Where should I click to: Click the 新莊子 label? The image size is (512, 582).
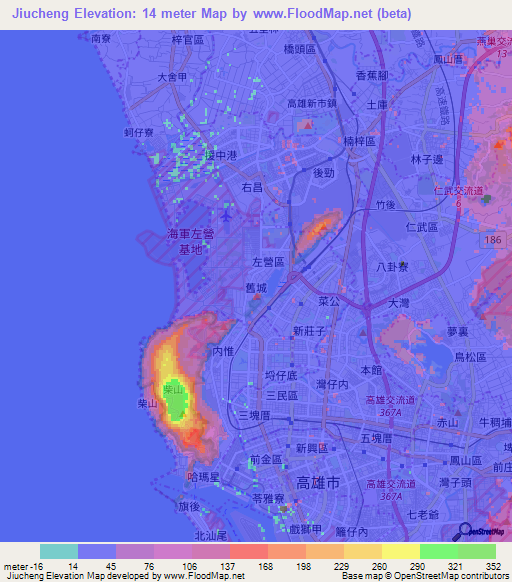pos(309,330)
